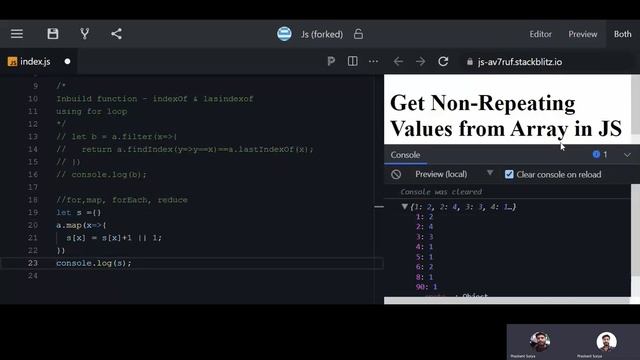Click the left participant video thumbnail
Image resolution: width=640 pixels, height=360 pixels.
(540, 342)
